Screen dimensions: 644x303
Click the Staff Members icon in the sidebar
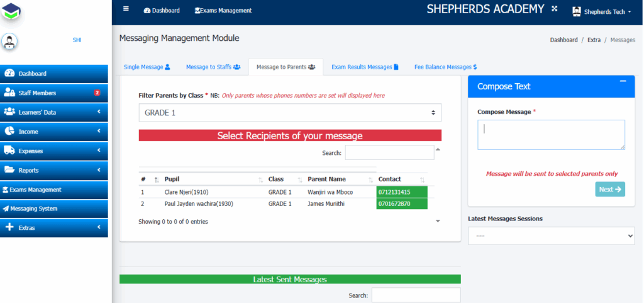(x=9, y=93)
